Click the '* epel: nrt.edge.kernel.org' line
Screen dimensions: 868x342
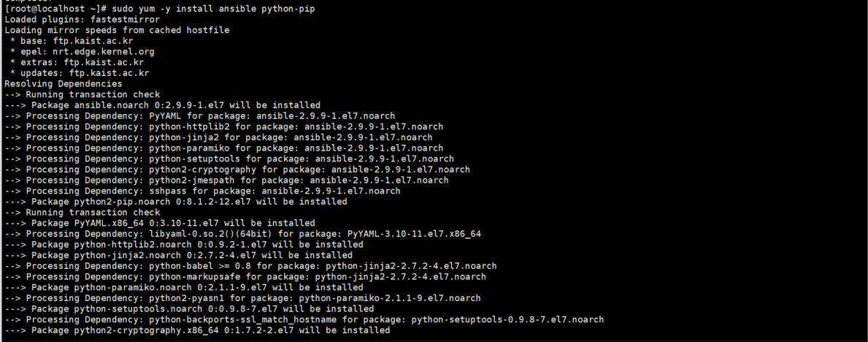click(x=82, y=52)
